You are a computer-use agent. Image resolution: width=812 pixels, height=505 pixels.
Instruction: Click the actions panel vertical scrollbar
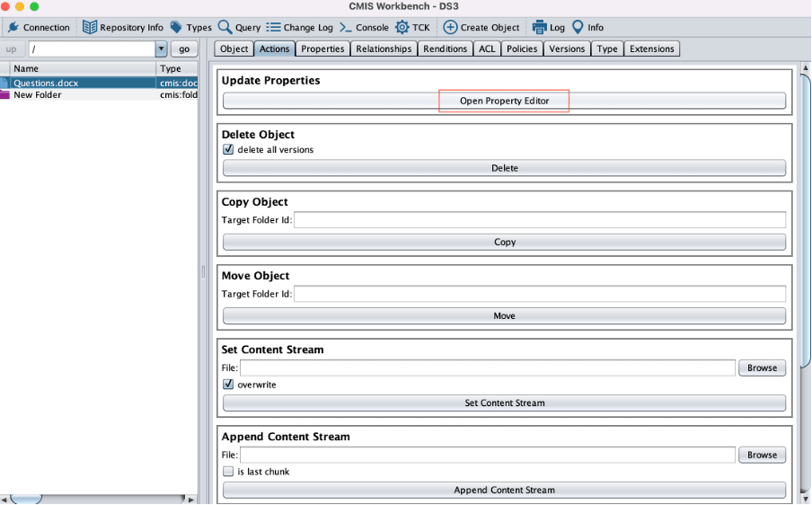click(806, 220)
